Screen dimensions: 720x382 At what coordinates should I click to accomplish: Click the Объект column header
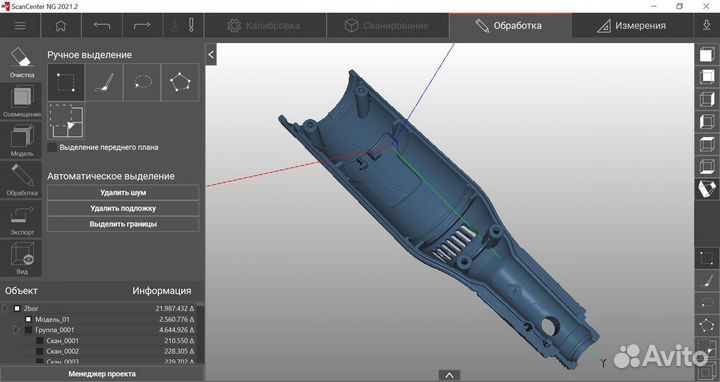[x=21, y=291]
